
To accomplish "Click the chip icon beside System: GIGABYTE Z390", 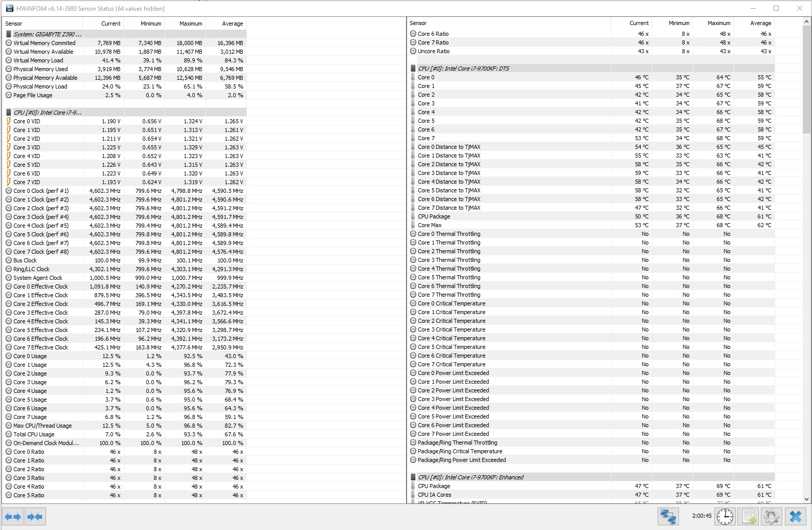I will tap(9, 34).
